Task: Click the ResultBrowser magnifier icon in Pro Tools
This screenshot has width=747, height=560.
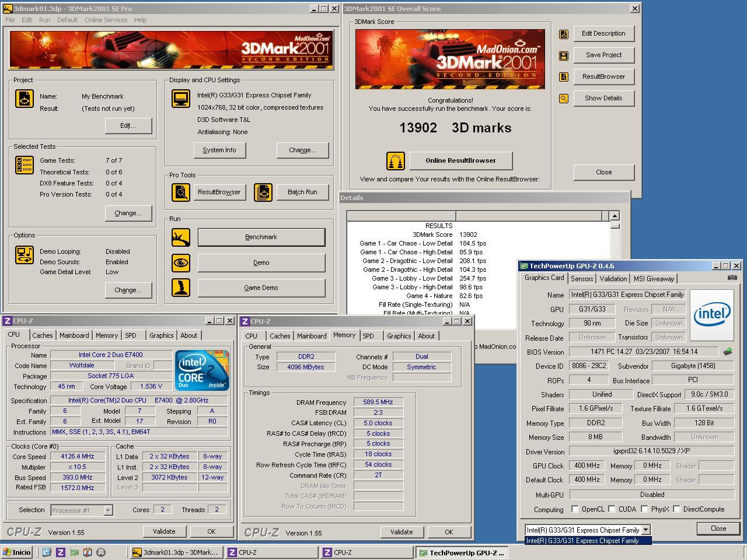Action: (x=181, y=192)
